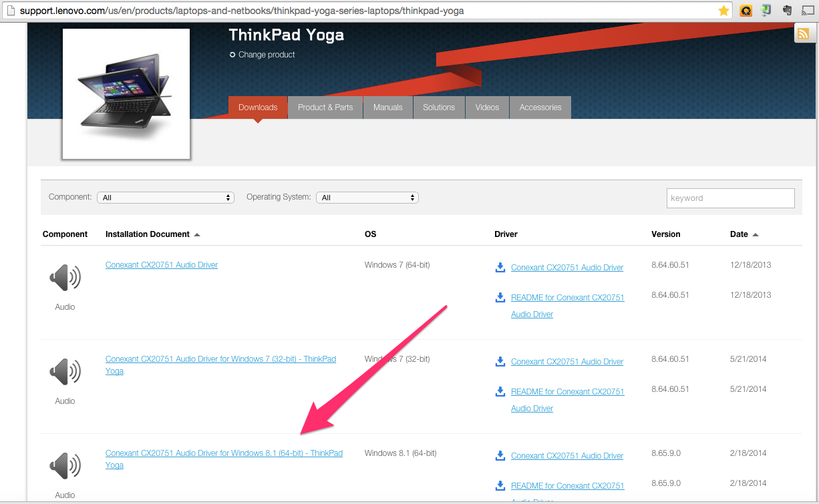Click download icon for 12/18/2013 README
The width and height of the screenshot is (819, 504).
click(500, 297)
